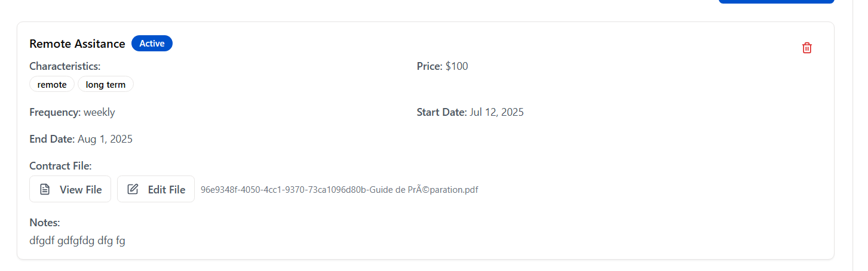Click the blue button at top right
868x271 pixels.
[x=775, y=2]
